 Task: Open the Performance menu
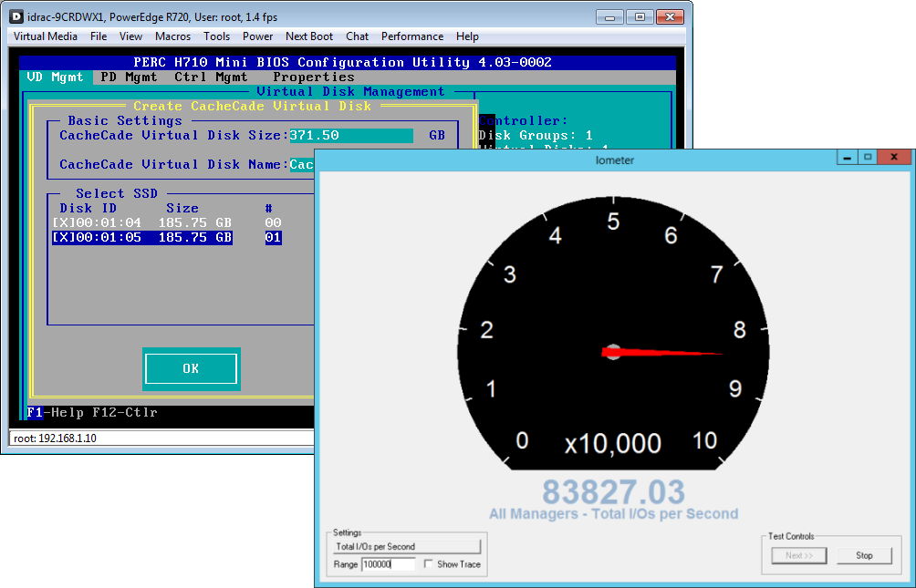[x=412, y=36]
